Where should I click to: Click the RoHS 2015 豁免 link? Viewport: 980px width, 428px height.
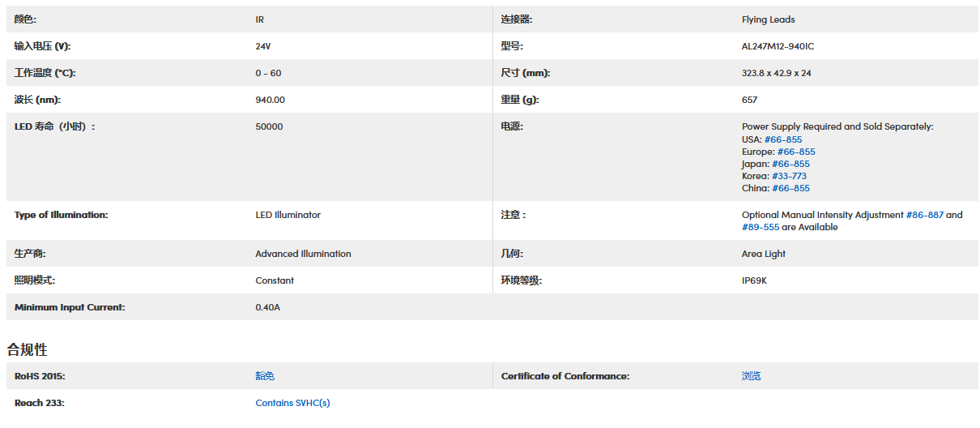pos(265,376)
